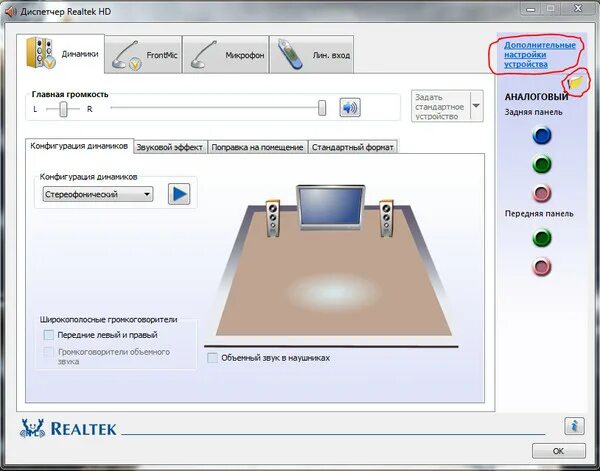
Task: Click the yellow folder connector settings icon
Action: coord(575,82)
